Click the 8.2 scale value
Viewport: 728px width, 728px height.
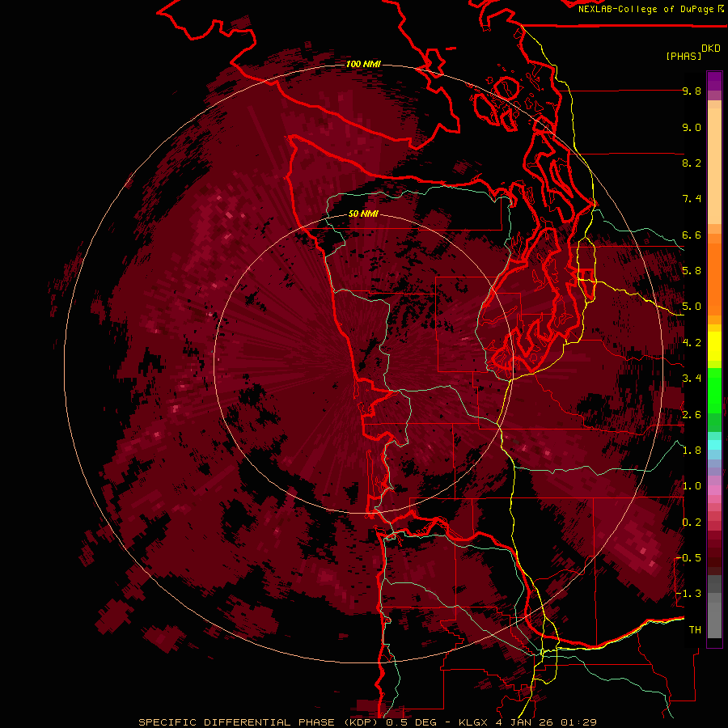[692, 163]
